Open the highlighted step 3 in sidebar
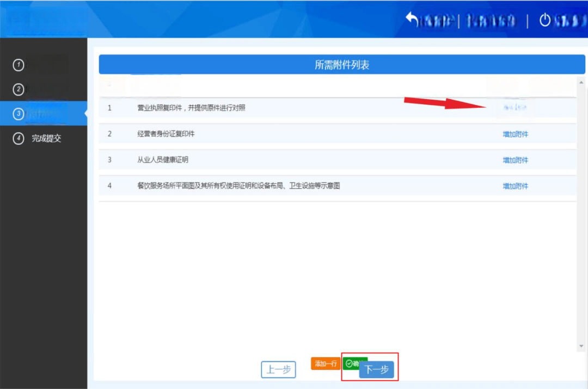This screenshot has height=389, width=588. pyautogui.click(x=44, y=113)
